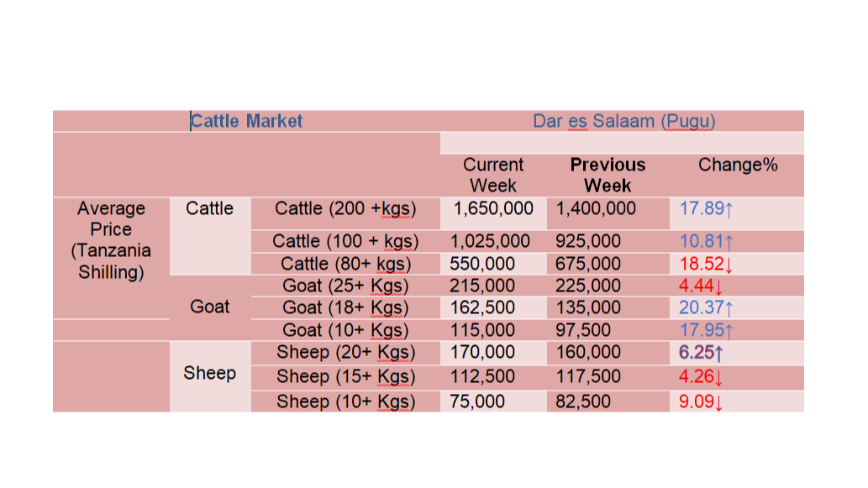Click the Cattle (100 + kgs) label

345,241
